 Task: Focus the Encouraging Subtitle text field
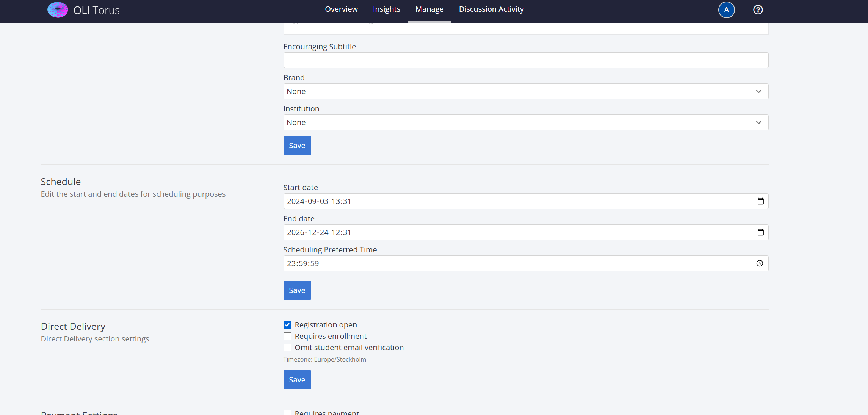pyautogui.click(x=525, y=60)
